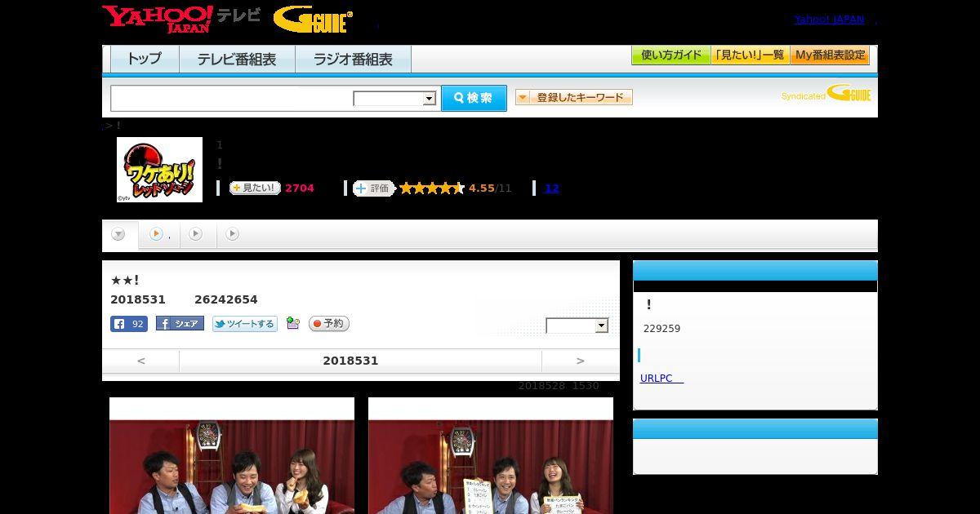This screenshot has height=514, width=980.
Task: Open the link numbered 12
Action: coord(552,188)
